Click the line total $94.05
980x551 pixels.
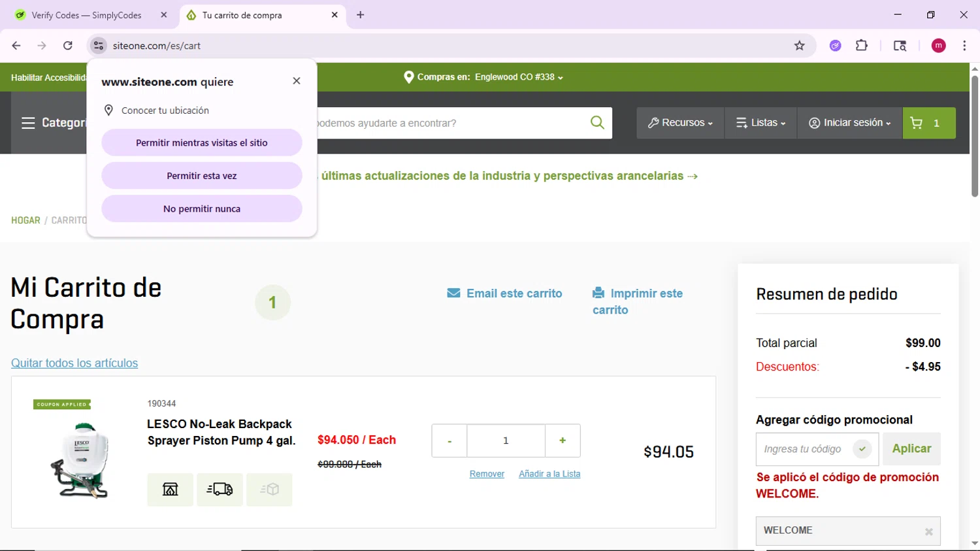pyautogui.click(x=668, y=452)
